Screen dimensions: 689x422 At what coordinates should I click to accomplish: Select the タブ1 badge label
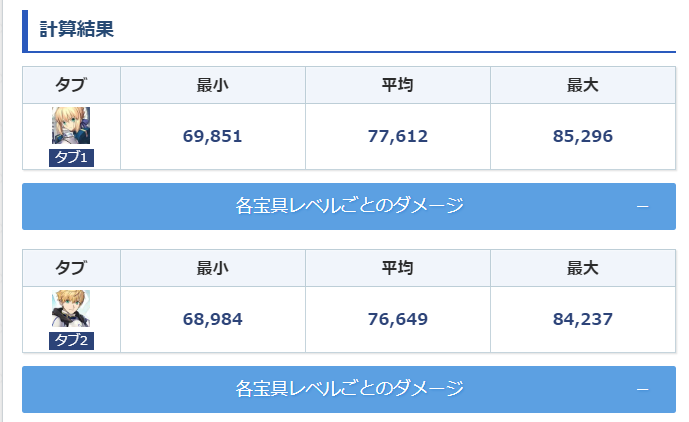pos(71,157)
